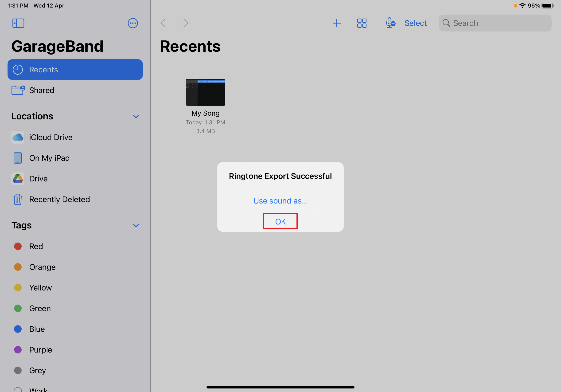561x392 pixels.
Task: Toggle the sidebar panel icon
Action: click(x=18, y=23)
